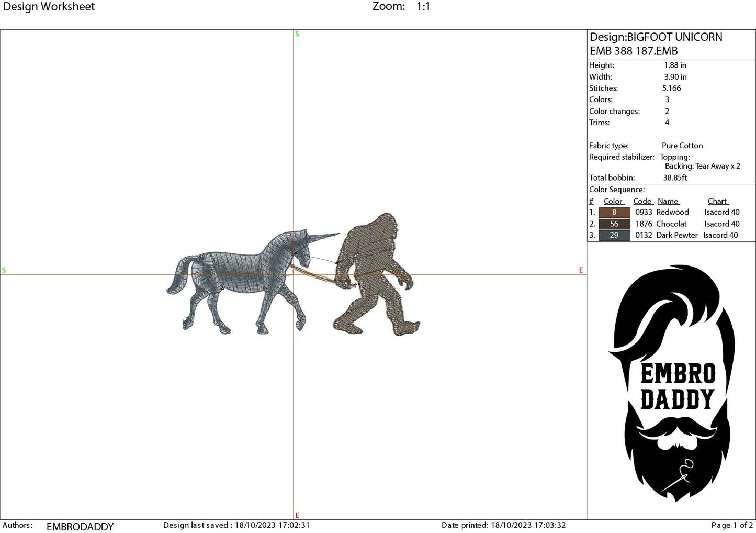The image size is (756, 533).
Task: Click the 'Name' column header
Action: (x=668, y=201)
